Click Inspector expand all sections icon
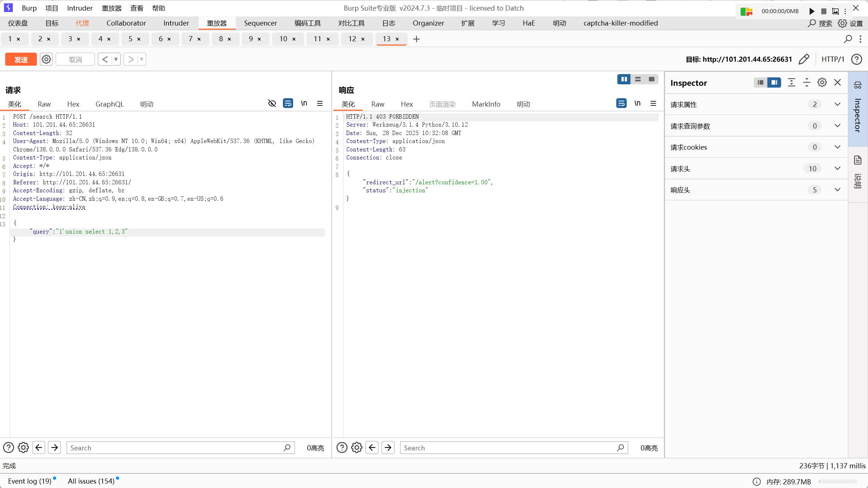This screenshot has width=868, height=488. tap(791, 82)
